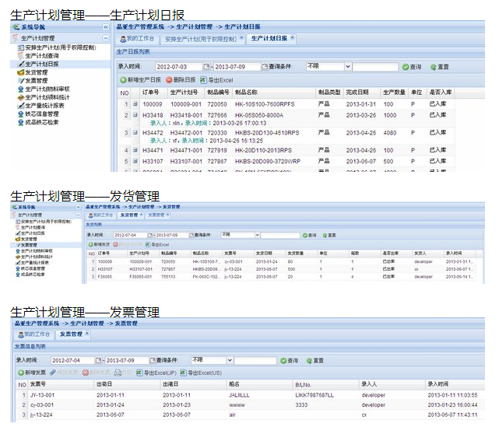Open calendar beside 2013-07-09 in invoice screen

tap(153, 361)
